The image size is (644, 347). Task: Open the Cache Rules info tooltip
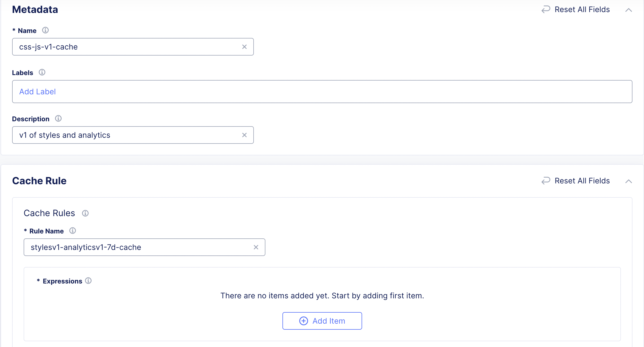click(x=85, y=213)
